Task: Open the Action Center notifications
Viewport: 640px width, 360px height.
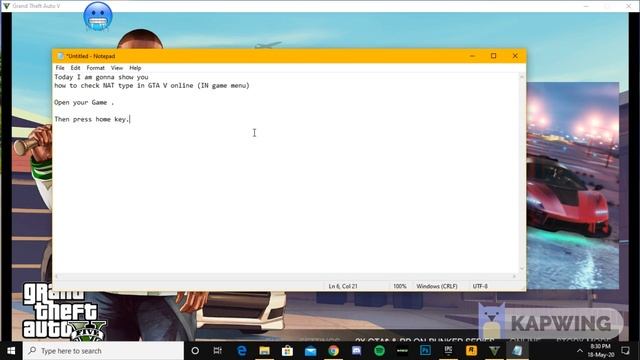Action: [625, 351]
